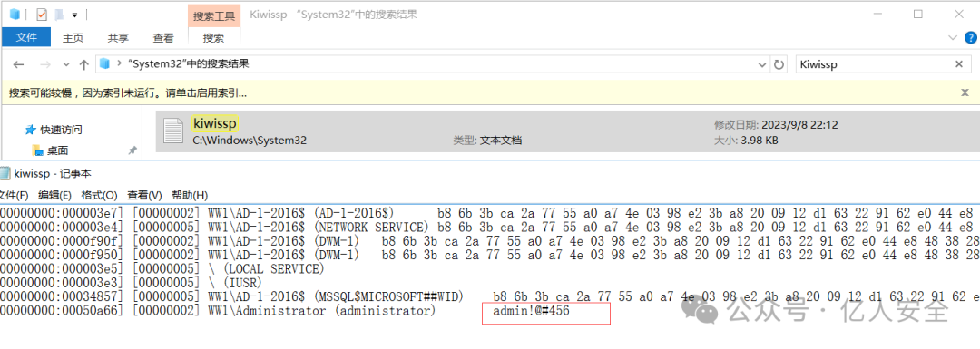Click the 类型: 文本文档 label
This screenshot has width=980, height=349.
[487, 141]
